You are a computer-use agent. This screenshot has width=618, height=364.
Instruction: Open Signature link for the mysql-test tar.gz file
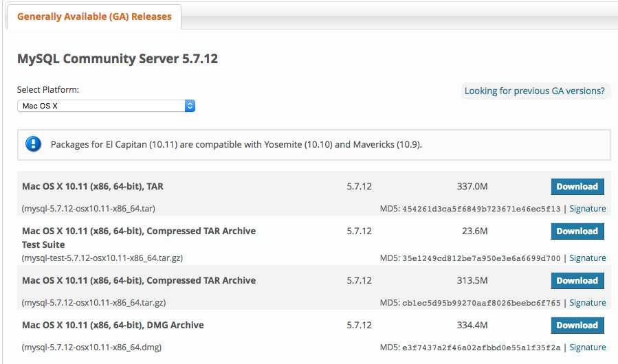pos(588,258)
